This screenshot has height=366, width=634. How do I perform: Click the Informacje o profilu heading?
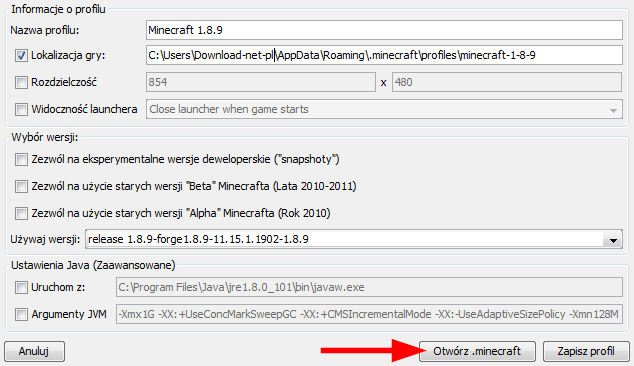point(58,9)
